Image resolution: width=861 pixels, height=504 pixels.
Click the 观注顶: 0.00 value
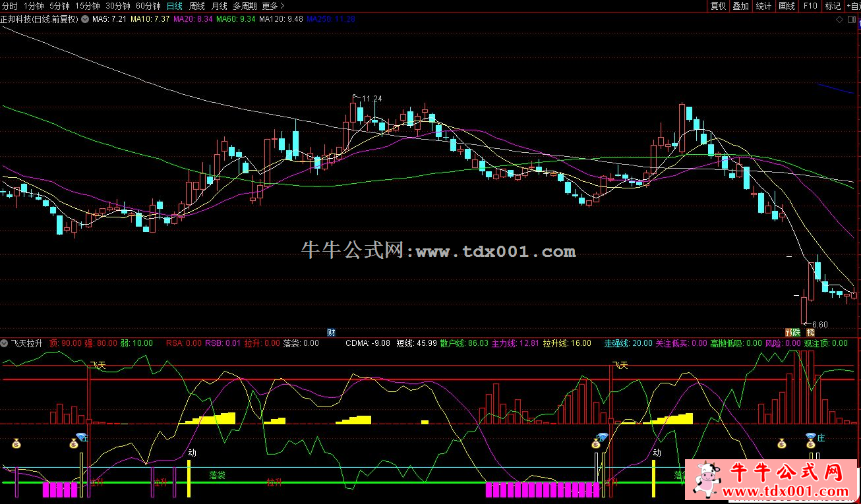825,343
